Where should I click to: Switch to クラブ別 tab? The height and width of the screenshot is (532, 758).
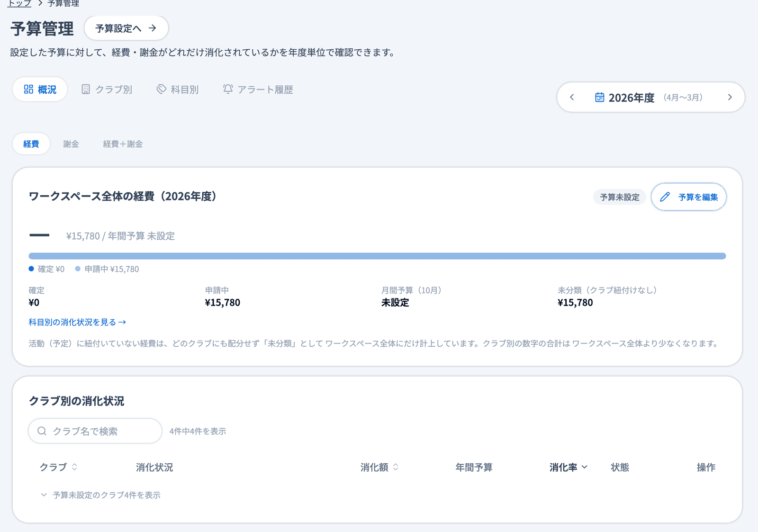coord(107,89)
